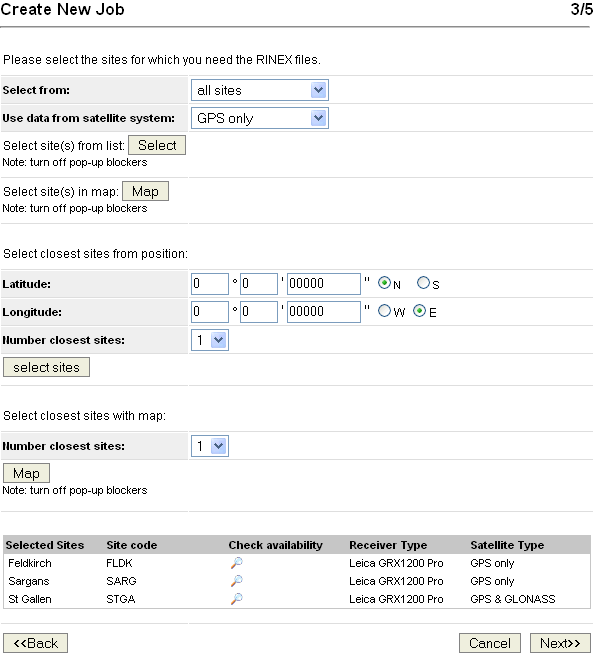The image size is (595, 656).
Task: Click the 'select sites' button
Action: coord(46,367)
